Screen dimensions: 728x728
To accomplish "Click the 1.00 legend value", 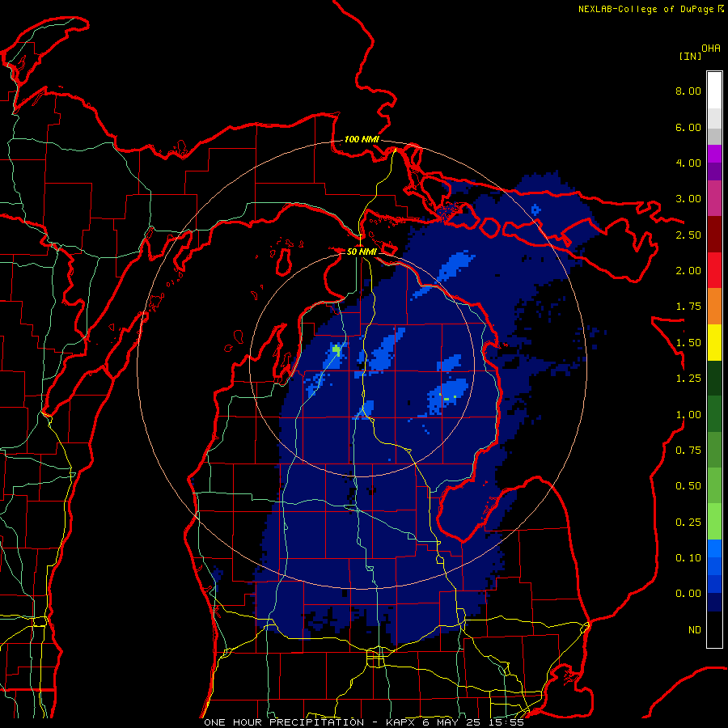I will (688, 415).
